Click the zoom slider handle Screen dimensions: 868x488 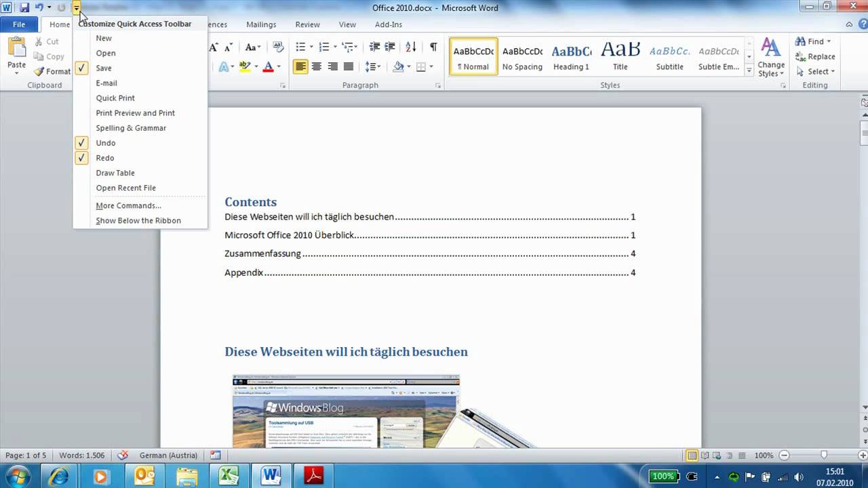click(x=824, y=455)
